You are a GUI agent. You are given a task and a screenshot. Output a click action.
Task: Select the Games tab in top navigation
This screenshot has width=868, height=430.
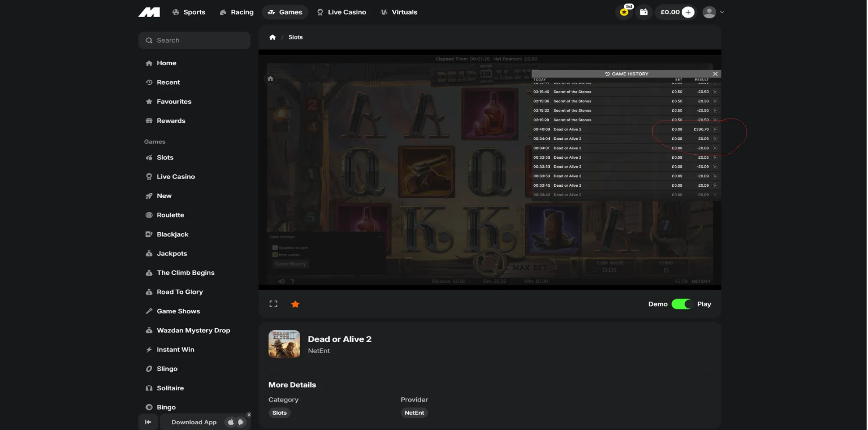[285, 12]
